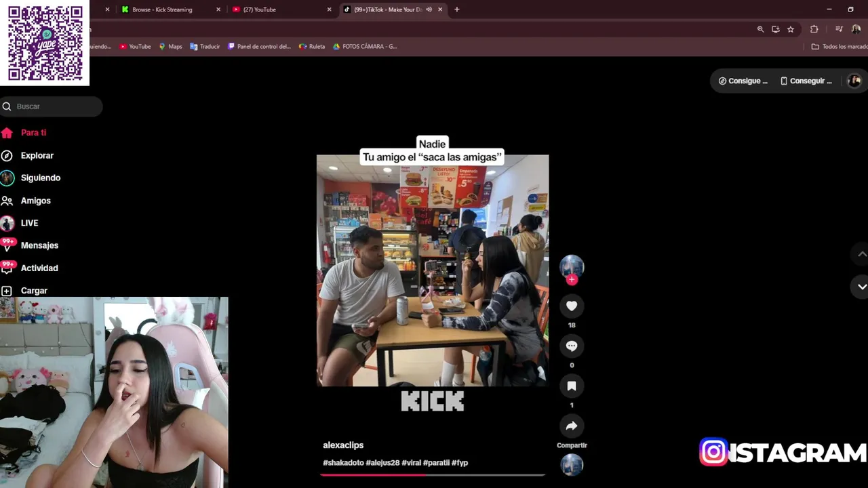Open Chrome profile avatar

[856, 29]
